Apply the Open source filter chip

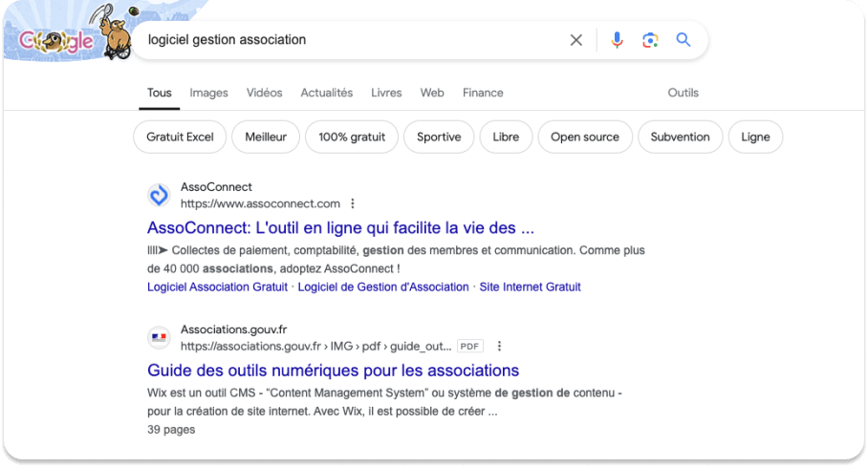coord(585,137)
